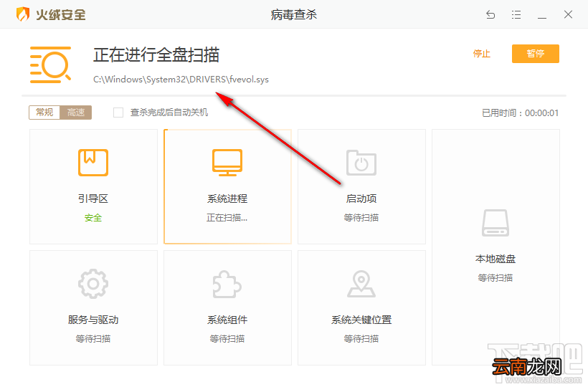Click the 服务与驱动 label

tap(93, 320)
